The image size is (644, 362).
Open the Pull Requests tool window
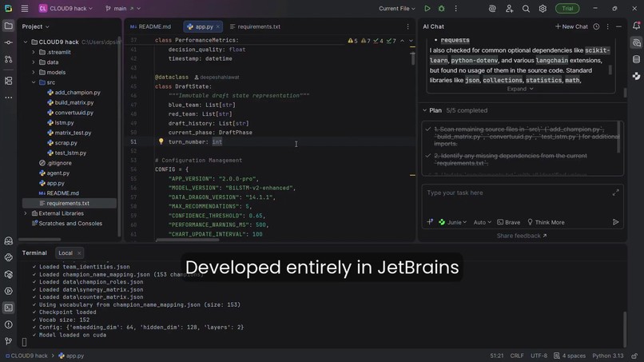point(8,60)
